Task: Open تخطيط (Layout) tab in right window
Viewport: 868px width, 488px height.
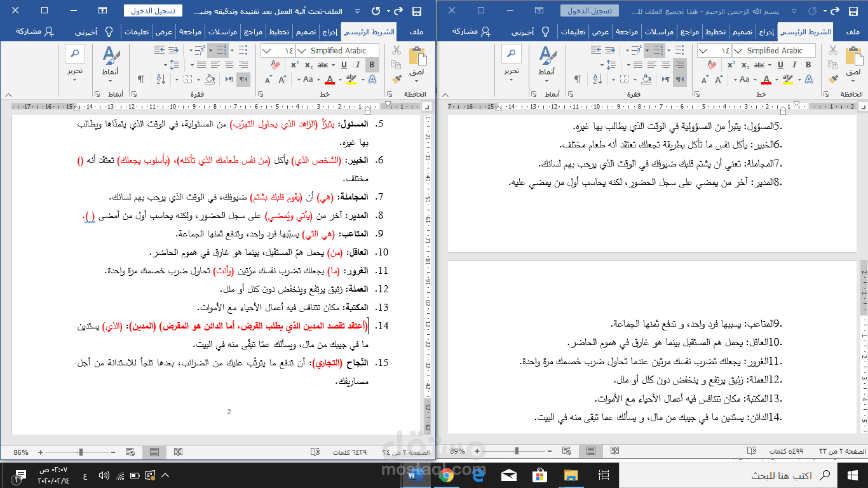Action: click(x=715, y=32)
